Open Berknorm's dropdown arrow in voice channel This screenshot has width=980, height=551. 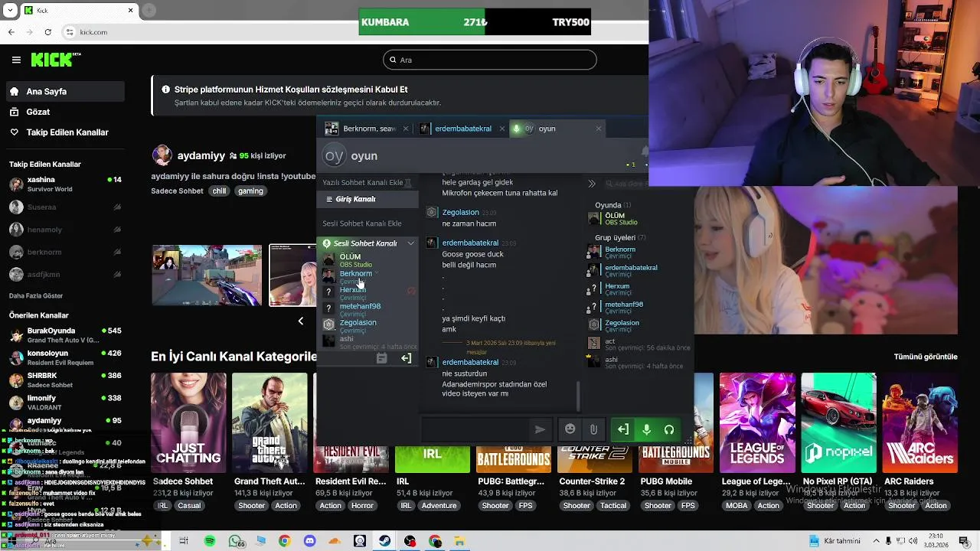point(377,273)
